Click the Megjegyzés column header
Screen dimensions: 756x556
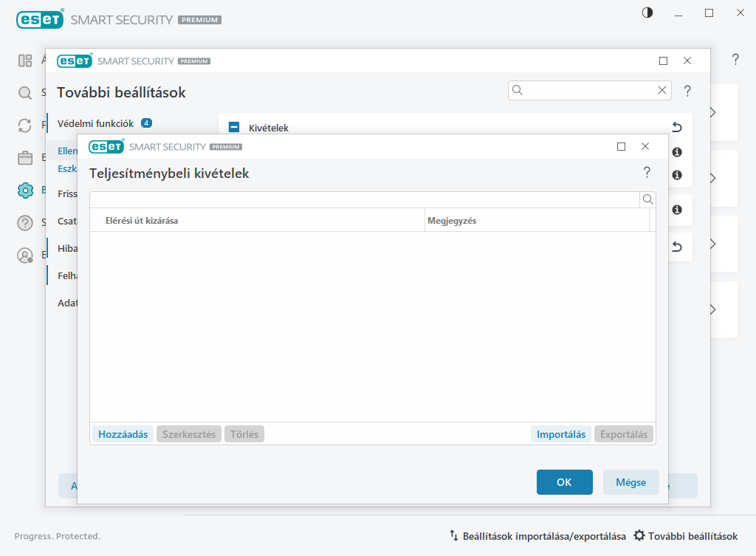click(x=537, y=220)
